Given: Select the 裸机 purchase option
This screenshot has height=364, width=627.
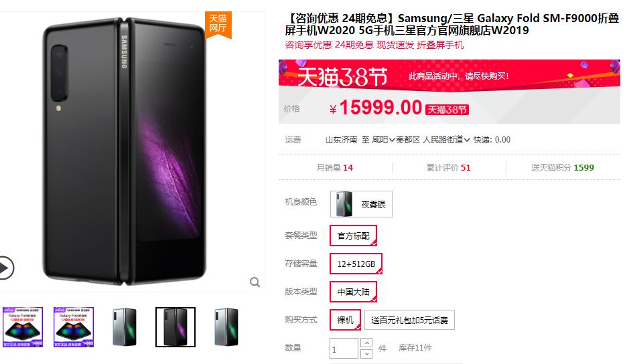Looking at the screenshot, I should 345,320.
